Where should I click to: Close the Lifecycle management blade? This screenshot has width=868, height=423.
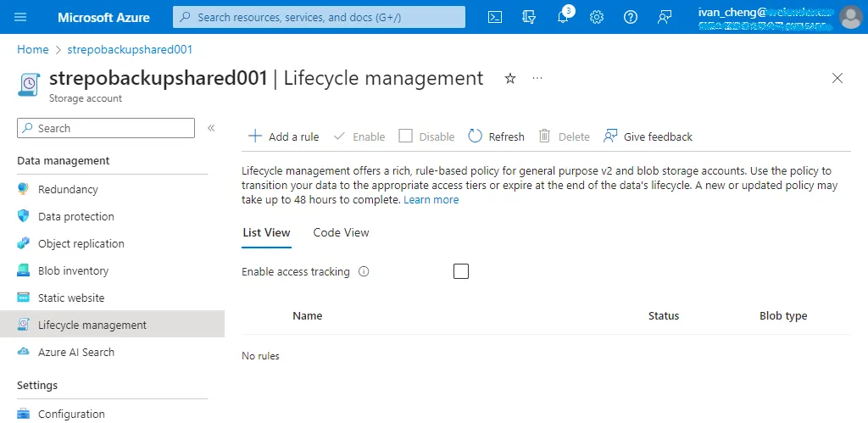click(x=837, y=78)
